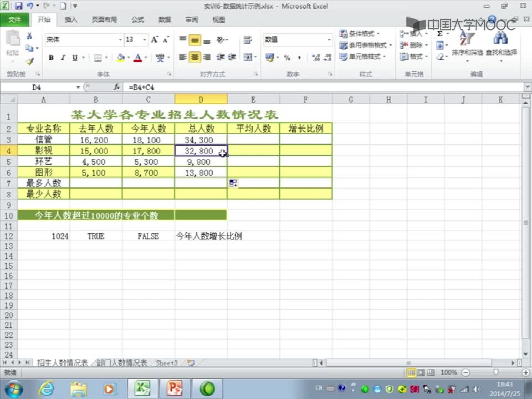Screen dimensions: 532x399
Task: Save the workbook with the floppy disk icon
Action: point(18,6)
